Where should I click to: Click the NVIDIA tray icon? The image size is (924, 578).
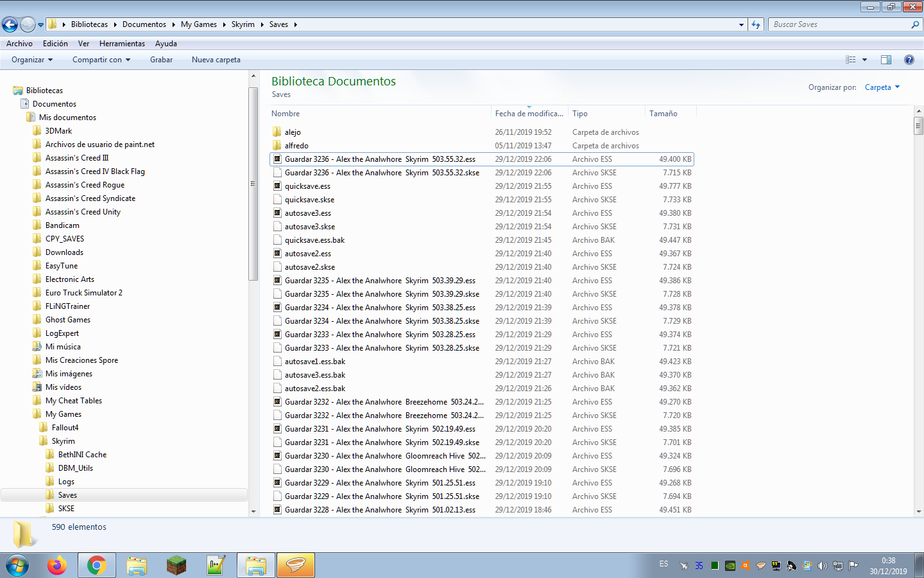[x=730, y=566]
